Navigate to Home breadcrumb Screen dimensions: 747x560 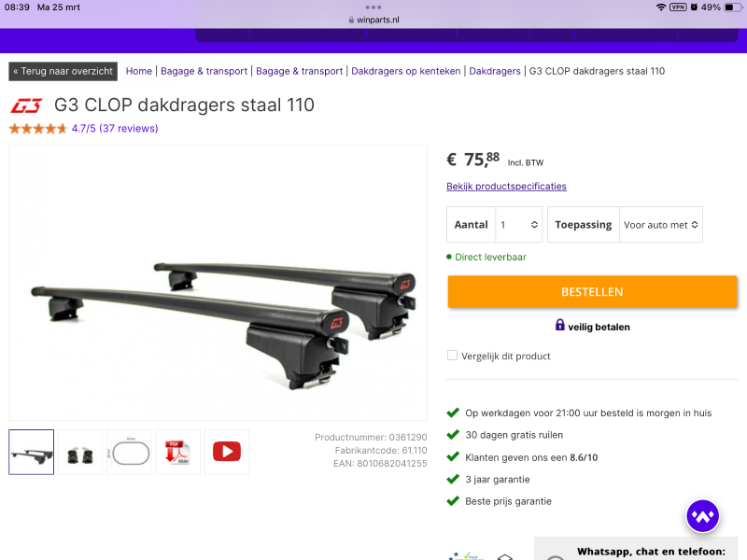(x=138, y=71)
